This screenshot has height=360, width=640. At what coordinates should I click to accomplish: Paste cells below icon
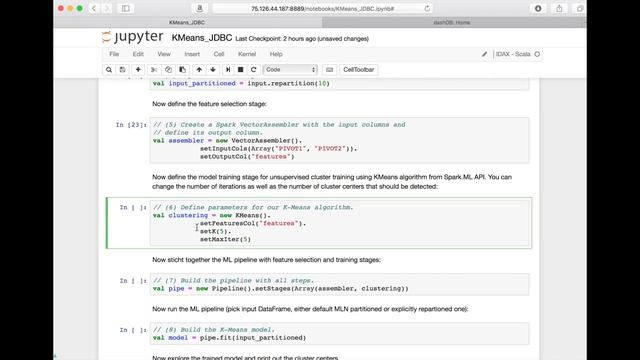pyautogui.click(x=182, y=70)
